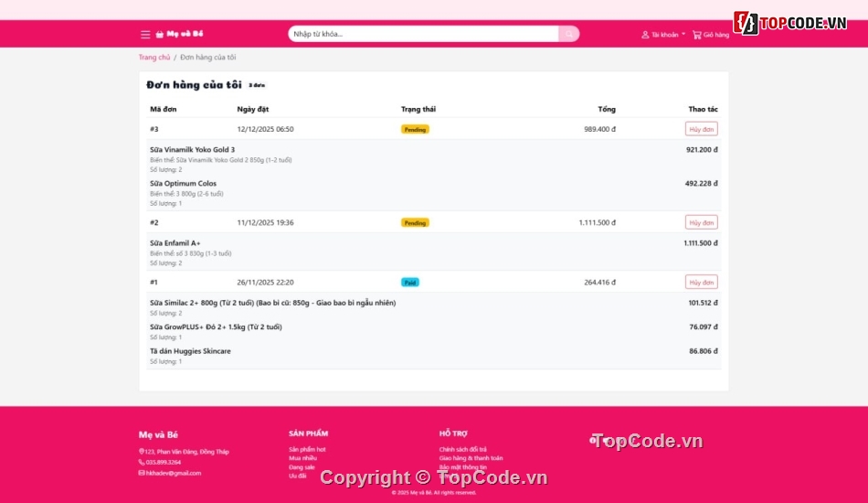This screenshot has width=868, height=503.
Task: Click the Pending badge on order #2
Action: click(415, 223)
